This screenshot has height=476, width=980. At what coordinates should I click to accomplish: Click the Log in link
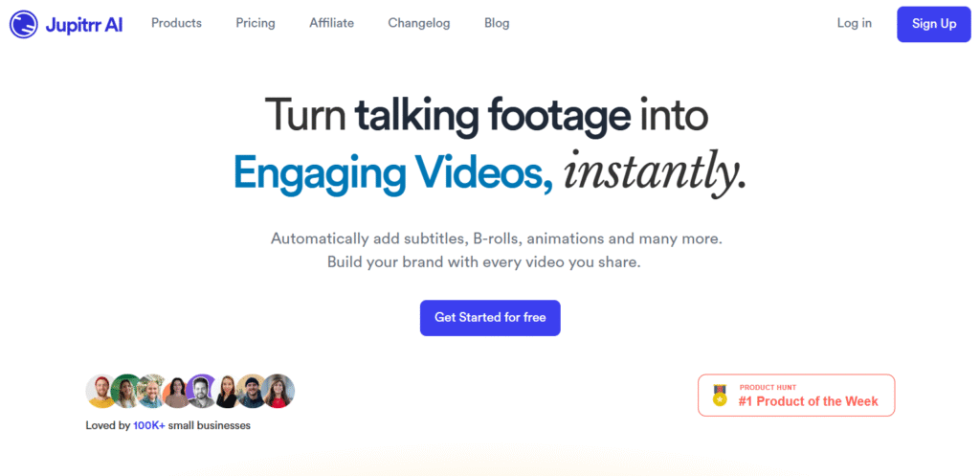coord(855,23)
